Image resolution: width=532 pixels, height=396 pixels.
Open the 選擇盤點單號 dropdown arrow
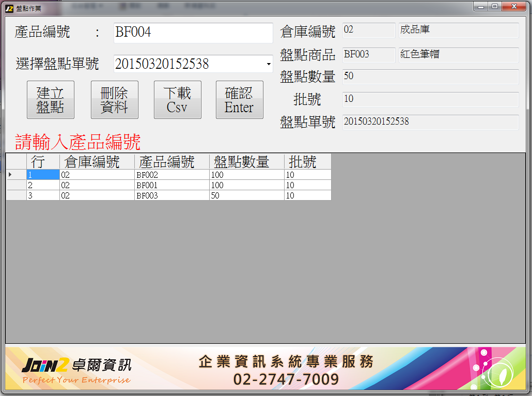point(269,64)
